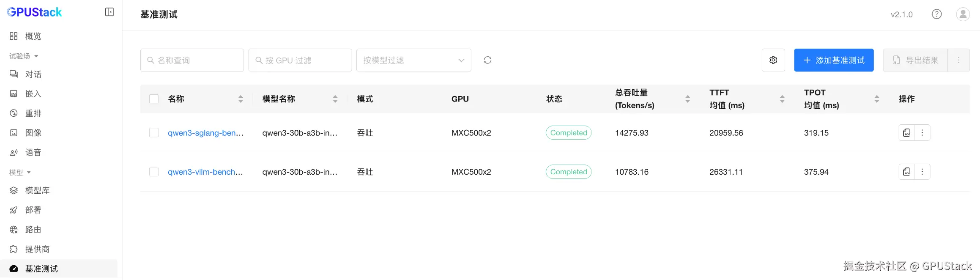Click the refresh icon next to filters
This screenshot has height=280, width=980.
tap(487, 60)
